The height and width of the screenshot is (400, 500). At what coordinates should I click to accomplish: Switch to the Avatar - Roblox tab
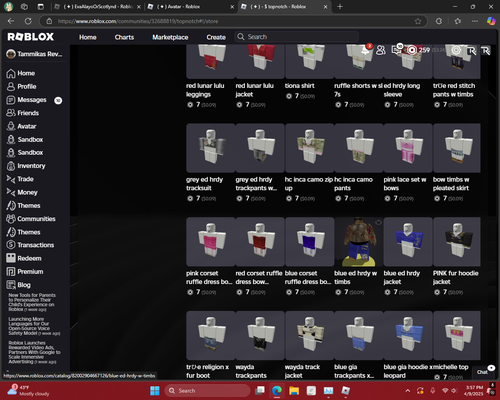click(x=191, y=7)
